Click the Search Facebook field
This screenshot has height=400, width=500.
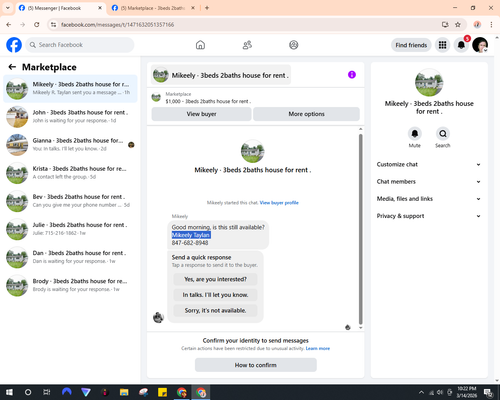pos(80,45)
